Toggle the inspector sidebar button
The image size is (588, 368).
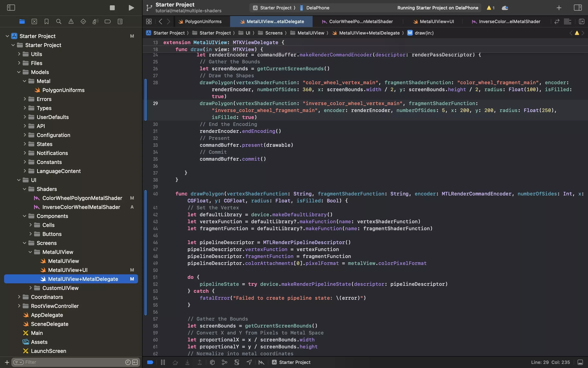(x=578, y=8)
